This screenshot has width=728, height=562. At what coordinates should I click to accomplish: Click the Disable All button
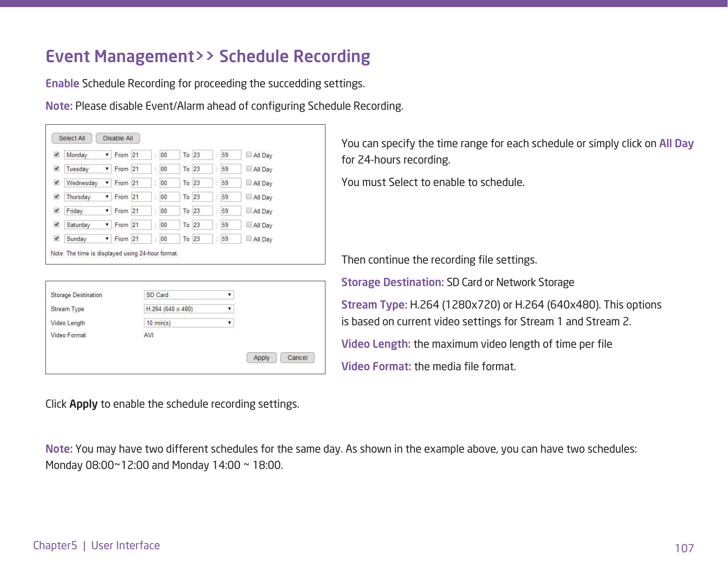(x=118, y=138)
